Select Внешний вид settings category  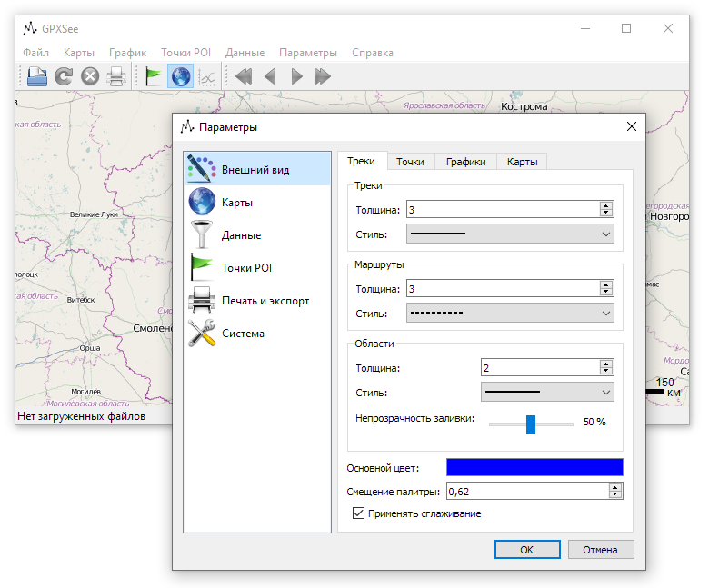[257, 169]
